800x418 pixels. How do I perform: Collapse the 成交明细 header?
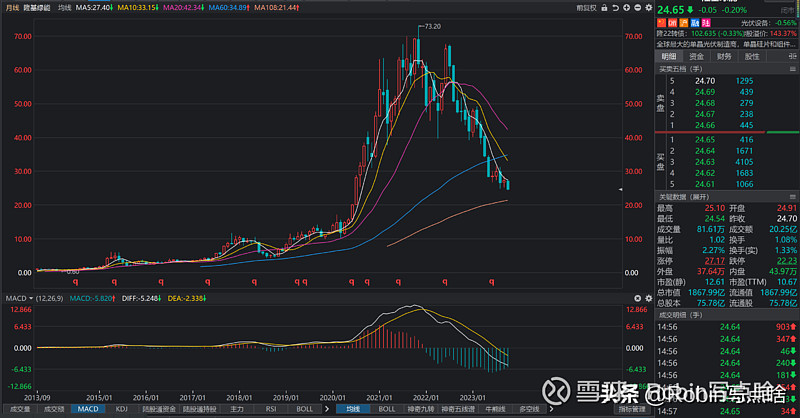click(x=681, y=315)
